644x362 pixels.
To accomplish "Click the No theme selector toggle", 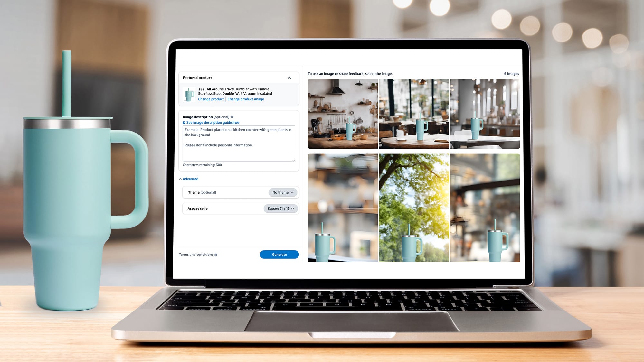I will 282,192.
